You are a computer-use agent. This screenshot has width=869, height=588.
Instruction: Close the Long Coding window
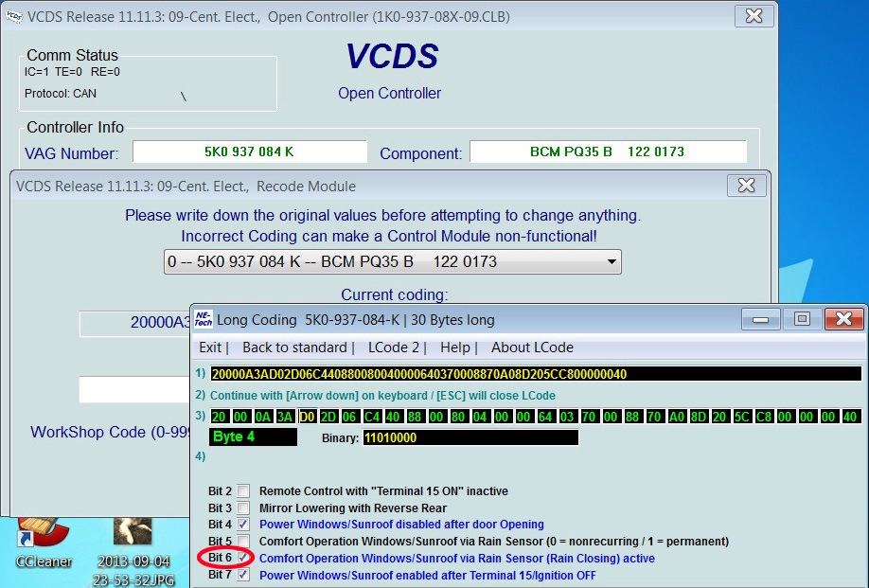[843, 319]
